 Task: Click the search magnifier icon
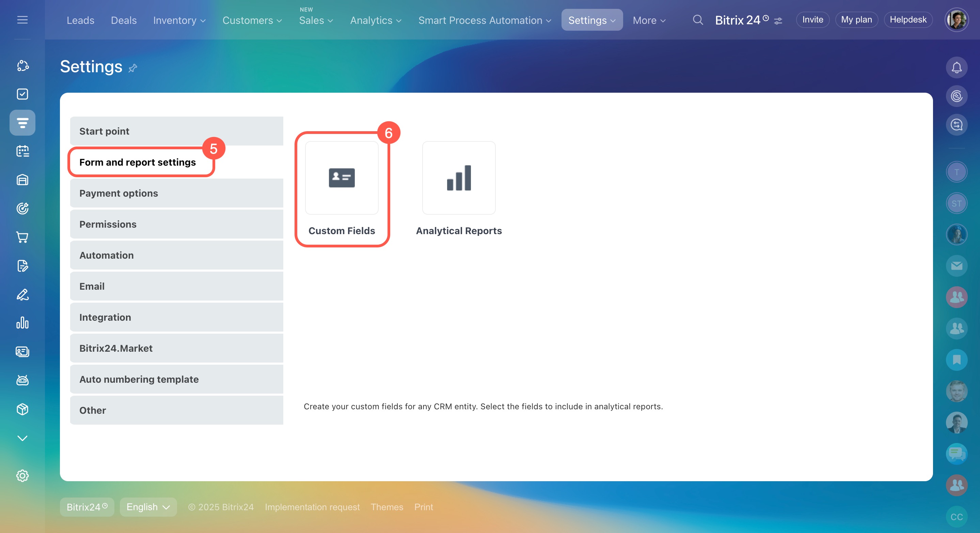(697, 20)
